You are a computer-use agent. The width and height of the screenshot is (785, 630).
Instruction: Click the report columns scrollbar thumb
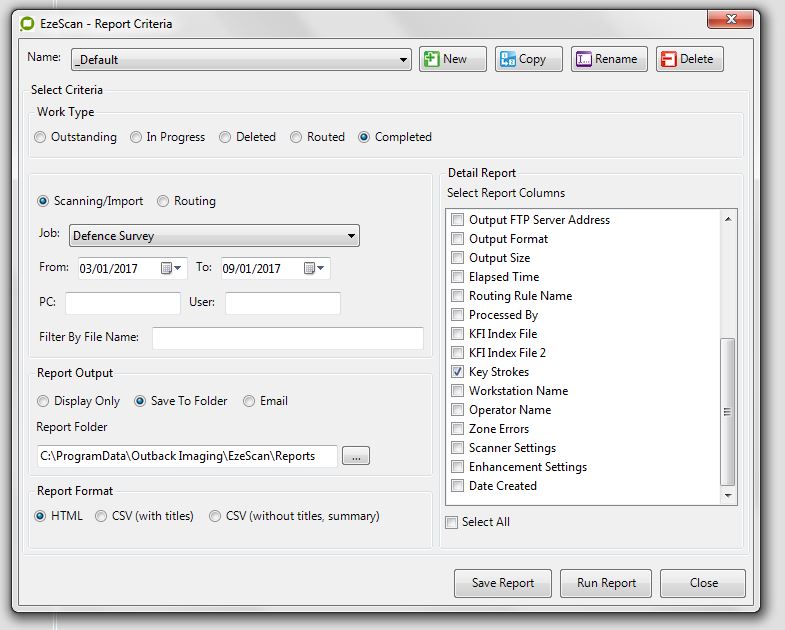pos(727,412)
